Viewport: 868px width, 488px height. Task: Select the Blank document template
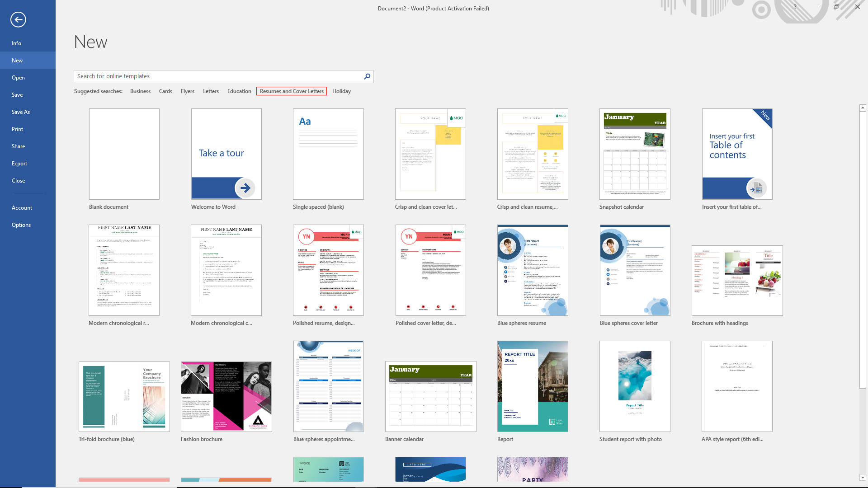pos(124,154)
